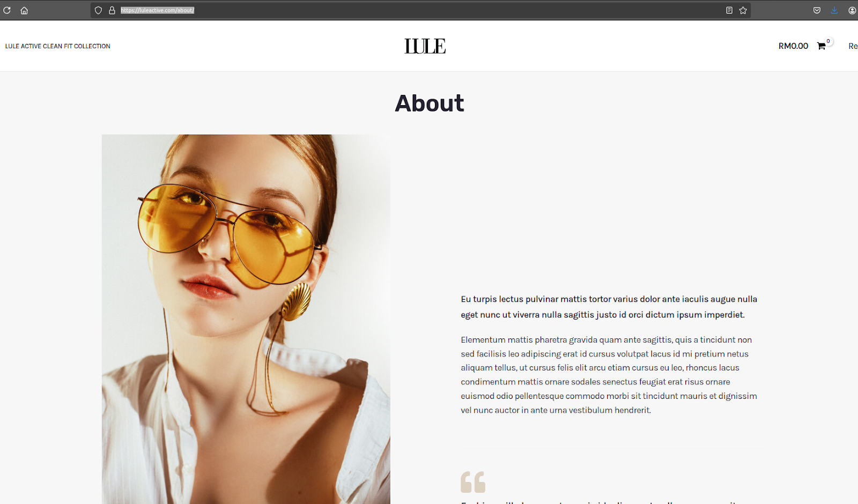Save the page to Pocket icon
Image resolution: width=858 pixels, height=504 pixels.
coord(817,10)
